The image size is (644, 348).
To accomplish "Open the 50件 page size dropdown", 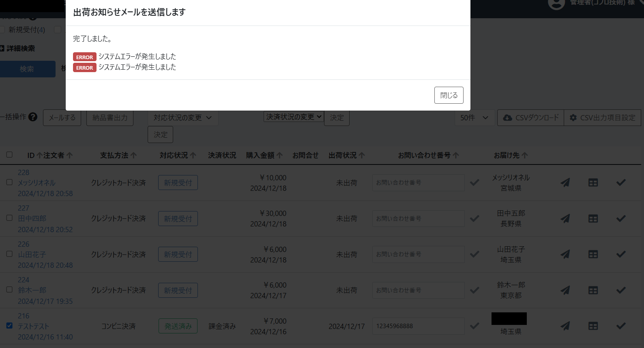I will pos(474,118).
